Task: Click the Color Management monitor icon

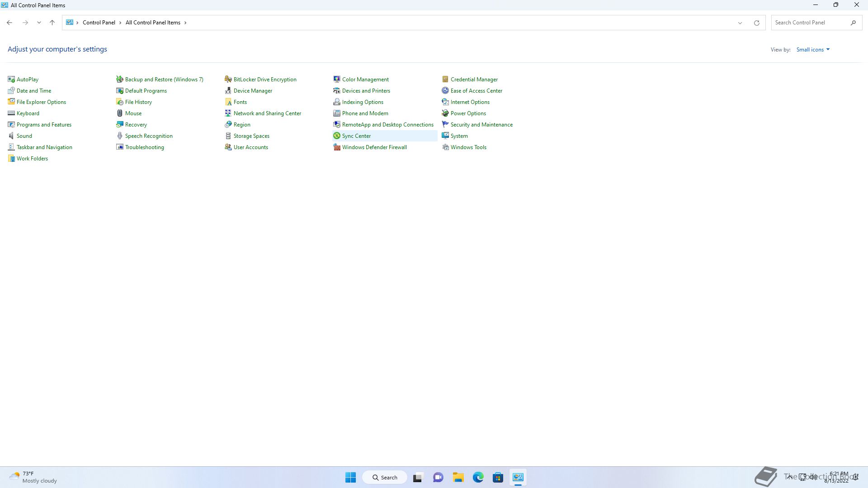Action: (337, 79)
